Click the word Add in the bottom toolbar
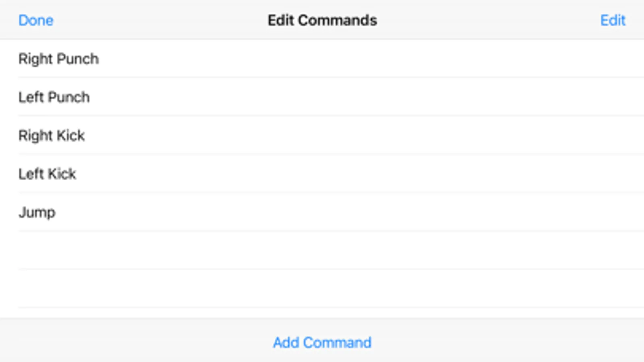Screen dimensions: 644x362 pyautogui.click(x=286, y=343)
